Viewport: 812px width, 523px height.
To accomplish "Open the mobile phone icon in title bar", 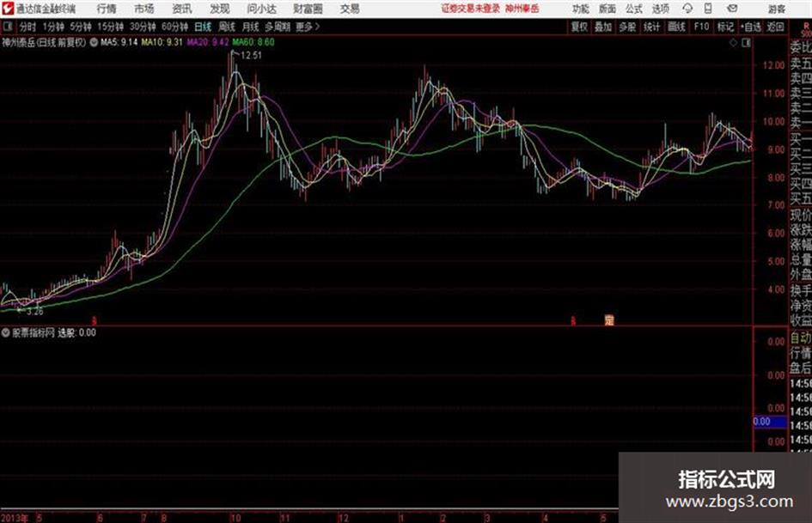I will point(708,9).
